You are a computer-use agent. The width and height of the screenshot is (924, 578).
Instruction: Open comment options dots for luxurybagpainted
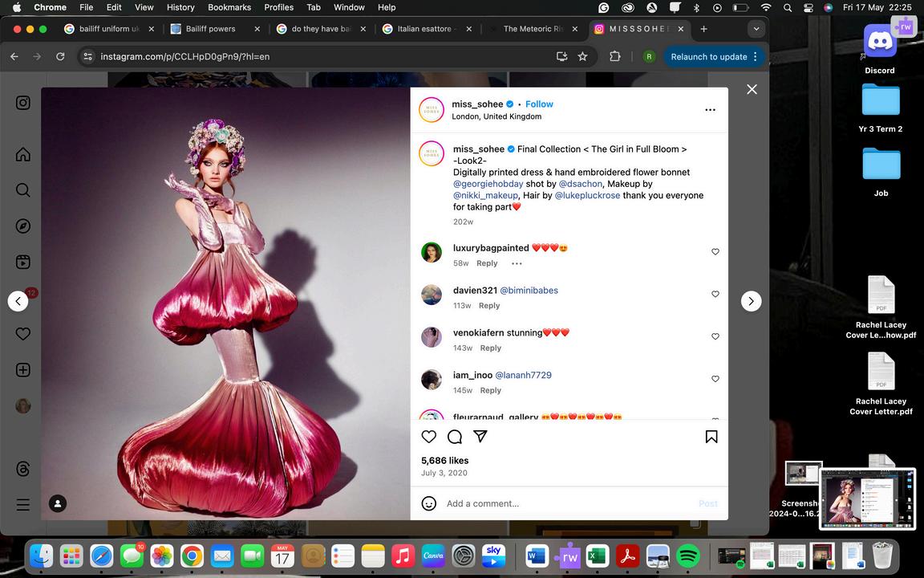coord(517,263)
